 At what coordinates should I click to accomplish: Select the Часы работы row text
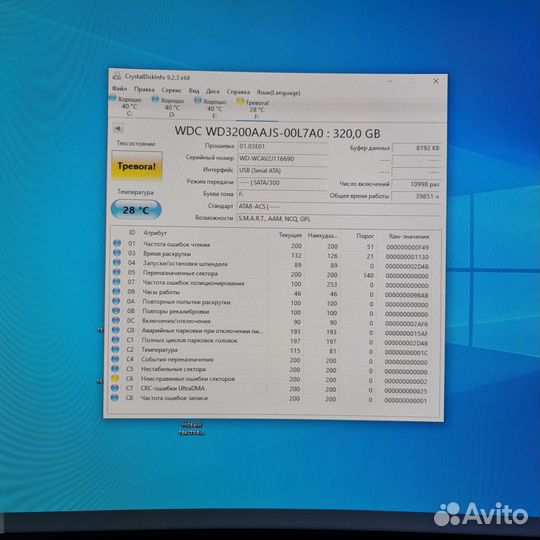coord(161,292)
